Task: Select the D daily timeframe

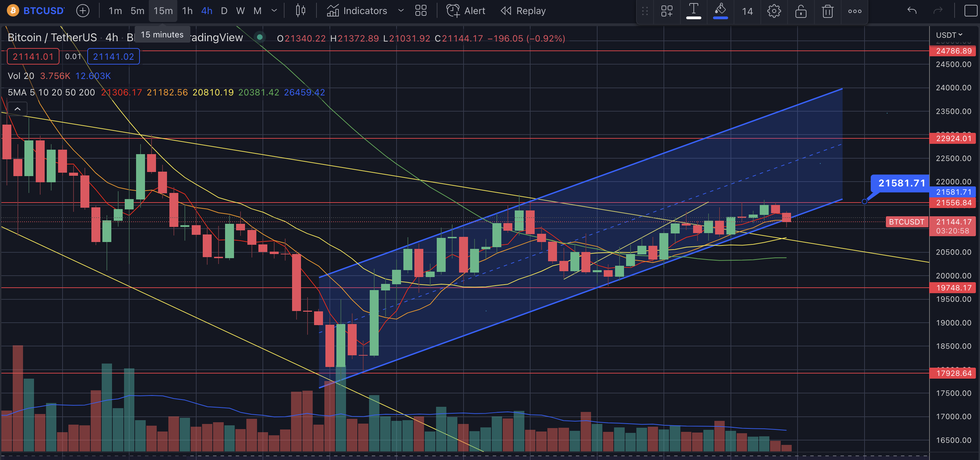Action: (224, 11)
